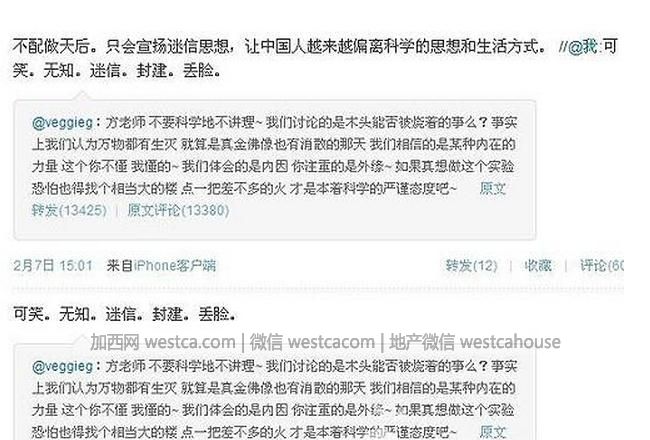Click 原文 link in first quoted post

tap(492, 189)
